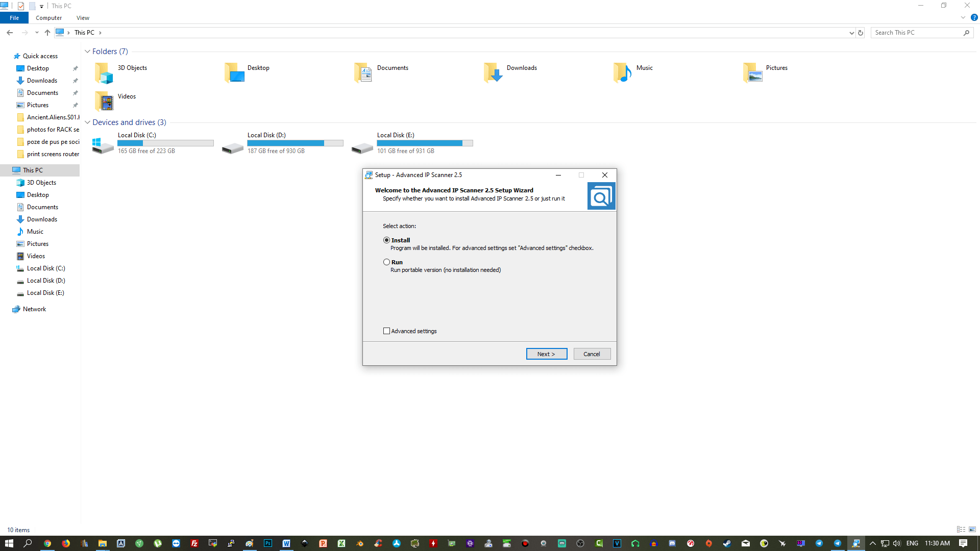Viewport: 980px width, 551px height.
Task: Click the Local Disk (C:) usage bar
Action: point(165,143)
